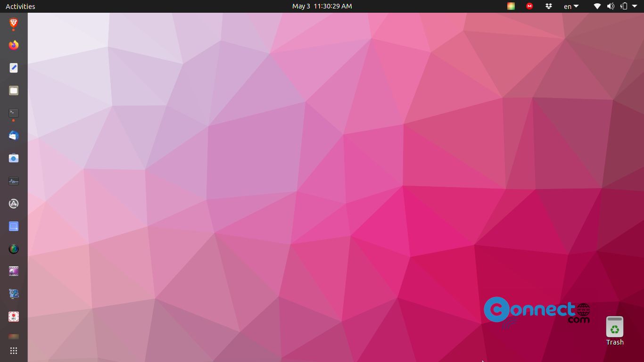Viewport: 644px width, 362px height.
Task: Open System Monitor from the dock
Action: (14, 181)
